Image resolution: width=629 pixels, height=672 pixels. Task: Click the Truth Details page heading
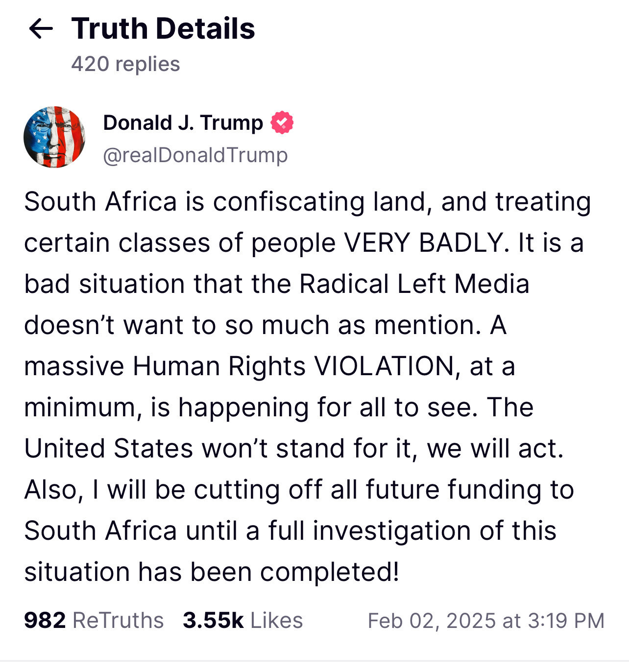(x=163, y=28)
